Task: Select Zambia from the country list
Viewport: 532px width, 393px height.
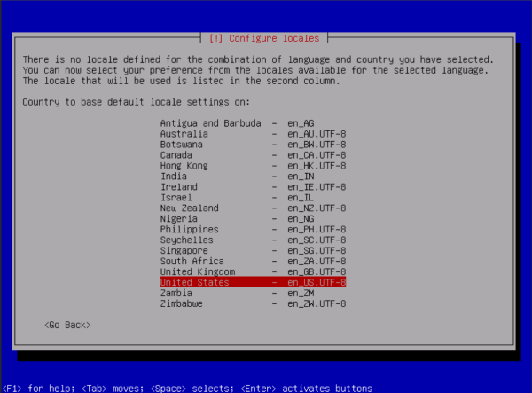Action: tap(253, 293)
